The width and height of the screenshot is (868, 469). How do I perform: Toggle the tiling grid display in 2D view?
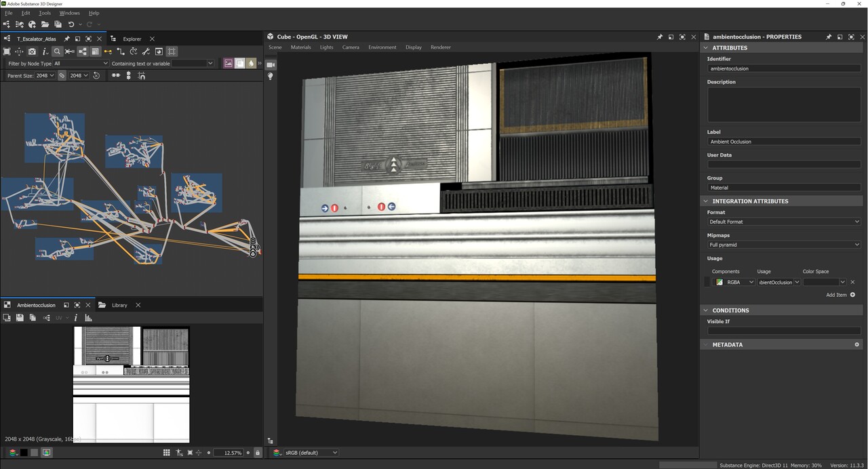[x=167, y=453]
